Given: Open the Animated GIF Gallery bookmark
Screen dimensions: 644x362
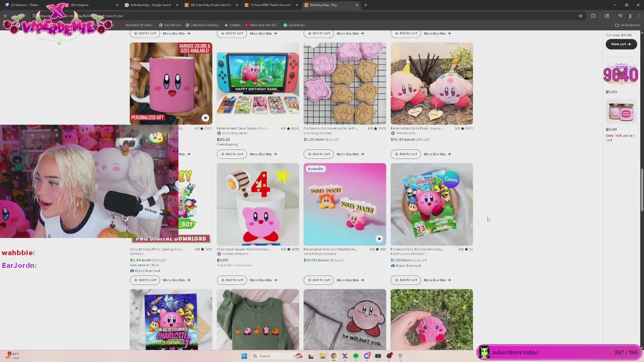Looking at the screenshot, I should [x=137, y=25].
